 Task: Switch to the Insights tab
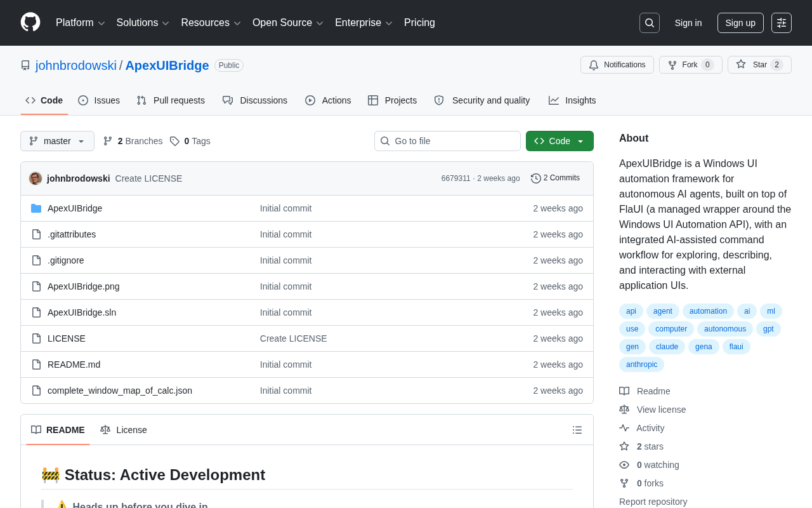[x=572, y=100]
